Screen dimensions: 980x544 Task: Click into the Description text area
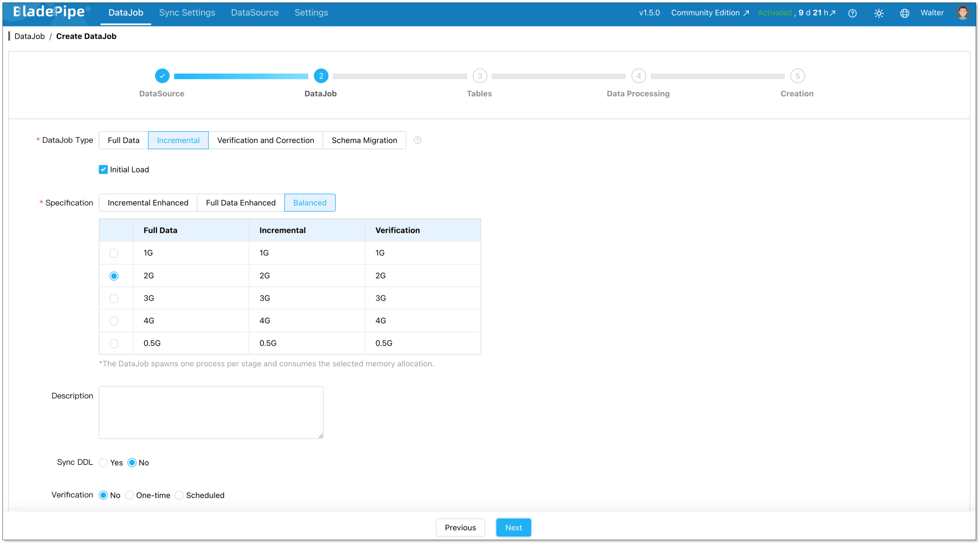tap(211, 412)
